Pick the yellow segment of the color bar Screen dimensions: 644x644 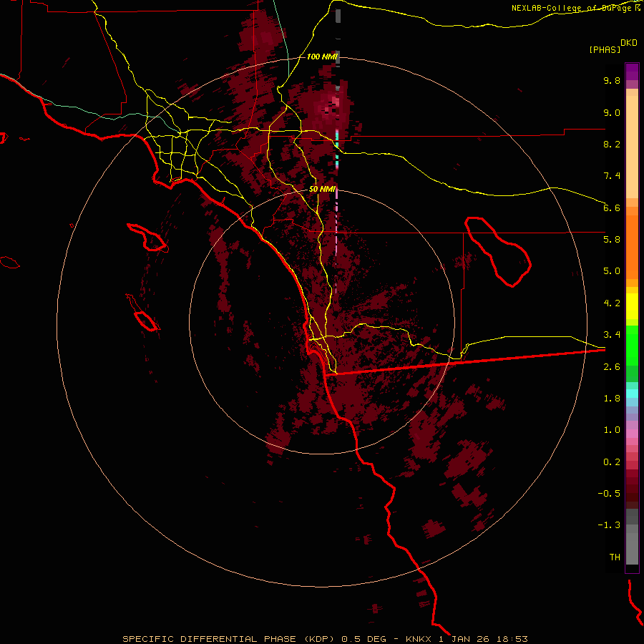tap(632, 306)
